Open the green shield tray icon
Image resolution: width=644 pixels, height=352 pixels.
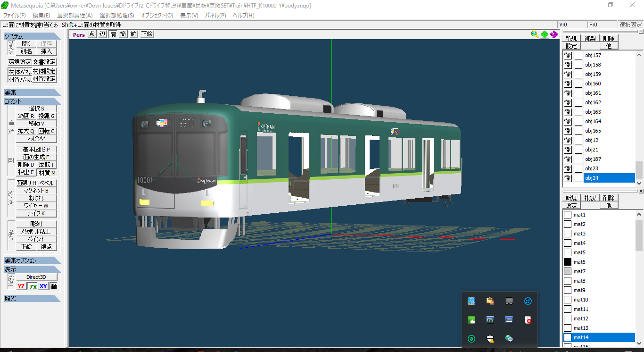click(x=471, y=339)
